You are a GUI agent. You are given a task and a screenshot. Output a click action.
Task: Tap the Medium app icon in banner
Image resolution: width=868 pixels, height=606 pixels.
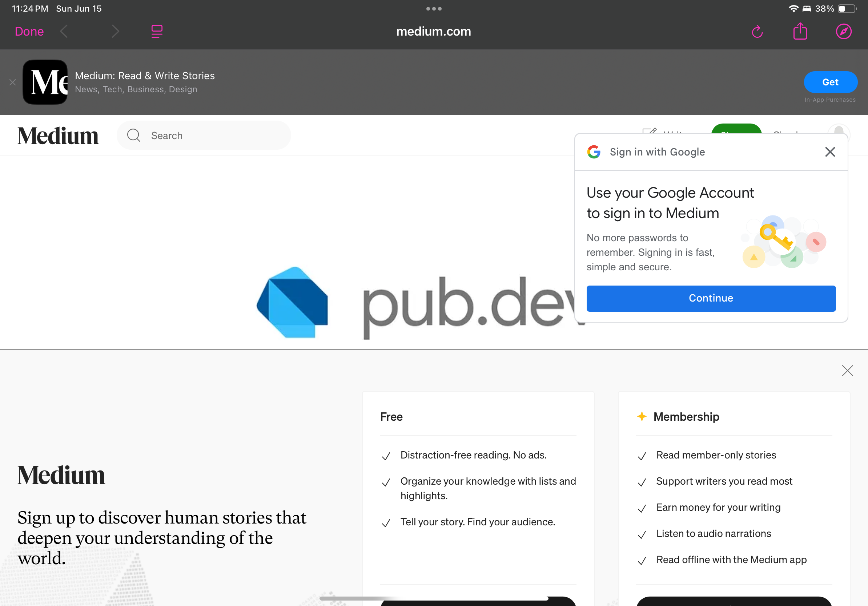45,82
